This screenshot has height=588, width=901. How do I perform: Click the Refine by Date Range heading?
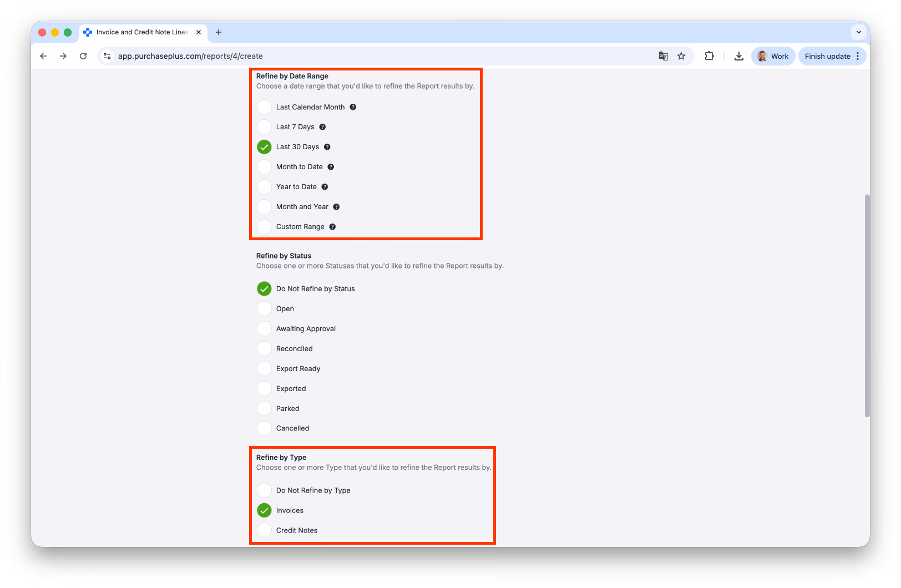pos(292,76)
